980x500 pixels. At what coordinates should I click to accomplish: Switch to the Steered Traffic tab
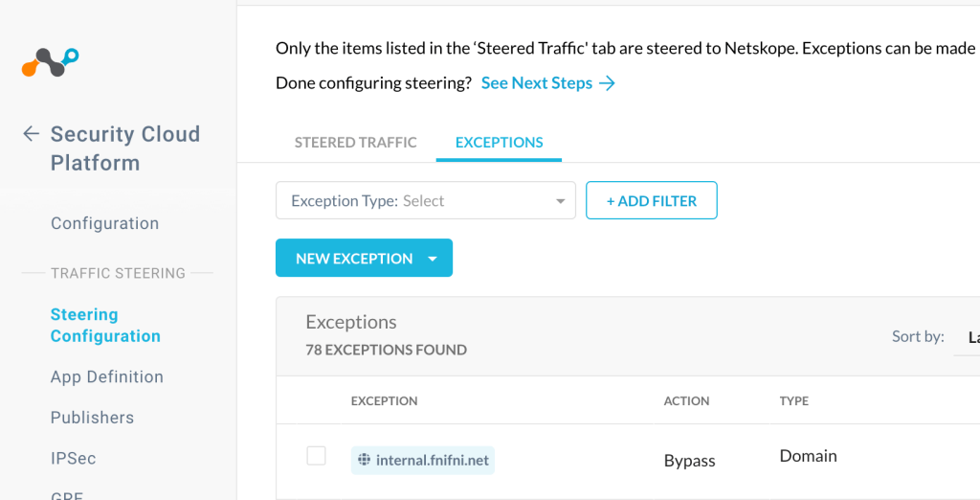pyautogui.click(x=355, y=142)
